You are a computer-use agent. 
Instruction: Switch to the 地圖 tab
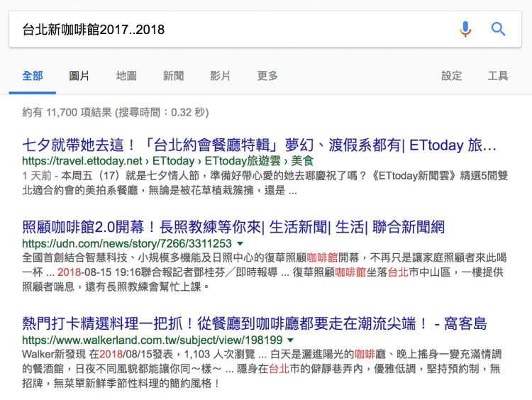tap(126, 76)
